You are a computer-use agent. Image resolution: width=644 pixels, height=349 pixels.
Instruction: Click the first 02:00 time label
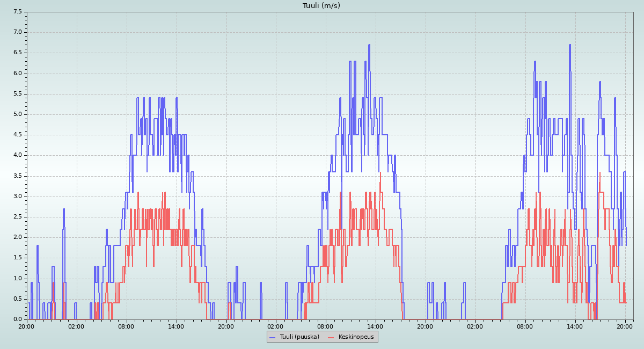(x=76, y=326)
